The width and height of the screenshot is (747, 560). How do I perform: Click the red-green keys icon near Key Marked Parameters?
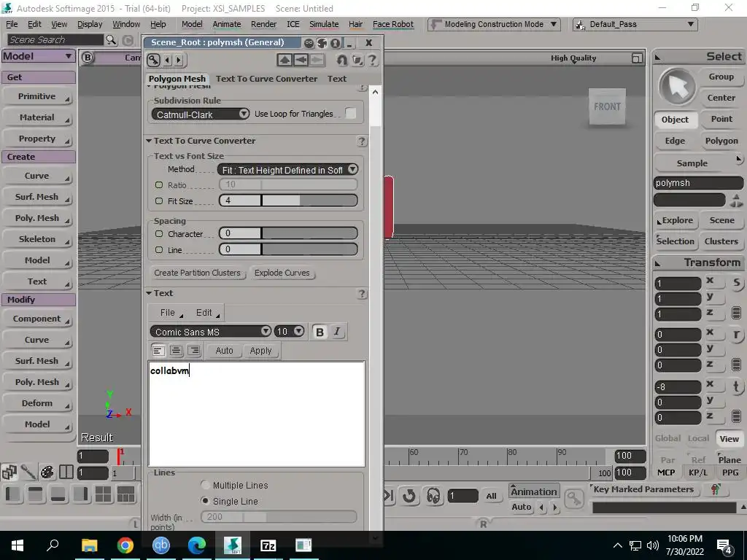coord(715,489)
